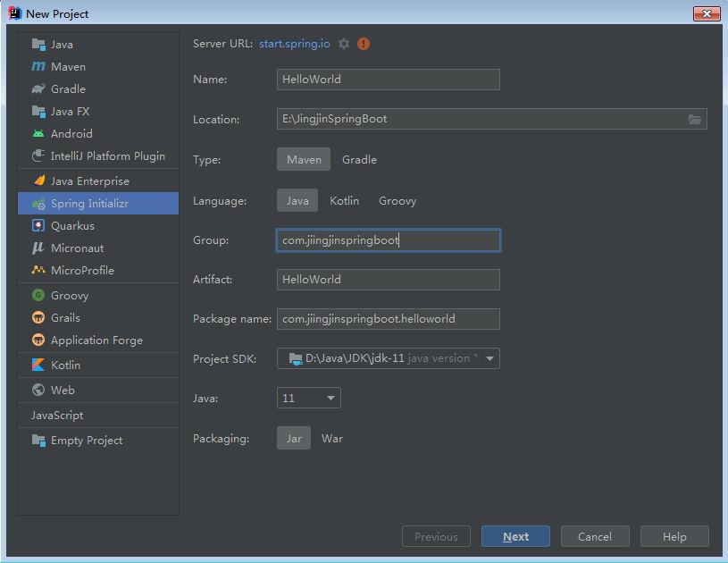Click into the Artifact input field
The width and height of the screenshot is (728, 563).
(x=389, y=280)
